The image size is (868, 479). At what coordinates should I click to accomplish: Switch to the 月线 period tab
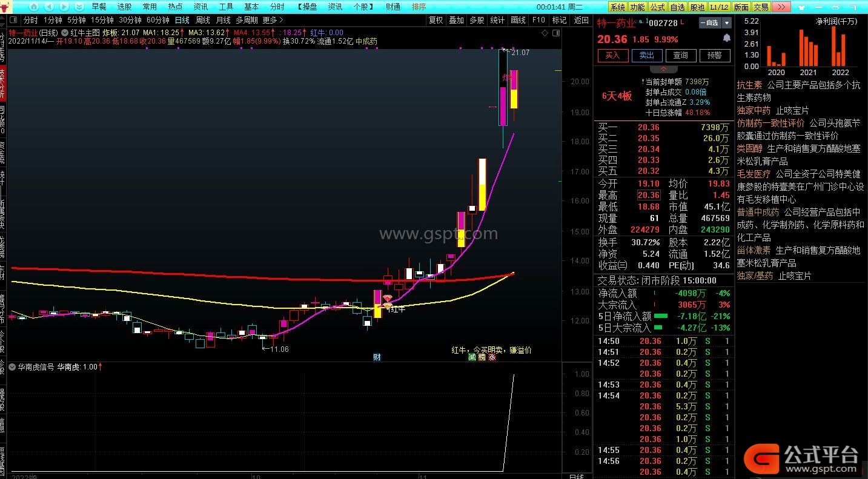click(223, 20)
